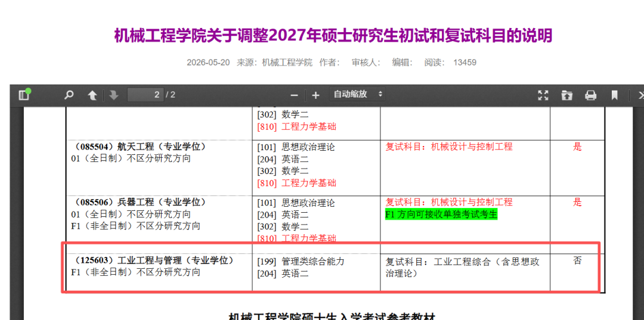Print the PDF document
The width and height of the screenshot is (644, 320).
coord(590,95)
